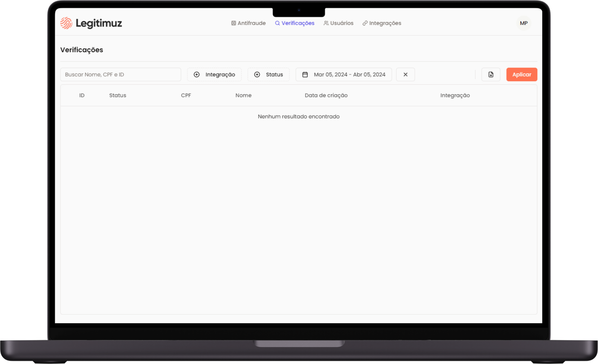598x364 pixels.
Task: Click the CPF column header
Action: [186, 95]
